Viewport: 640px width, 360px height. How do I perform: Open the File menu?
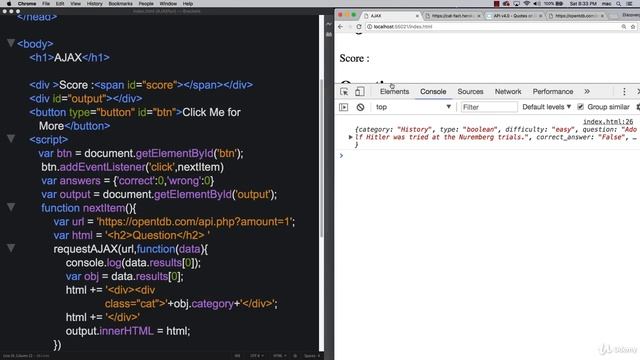(46, 4)
